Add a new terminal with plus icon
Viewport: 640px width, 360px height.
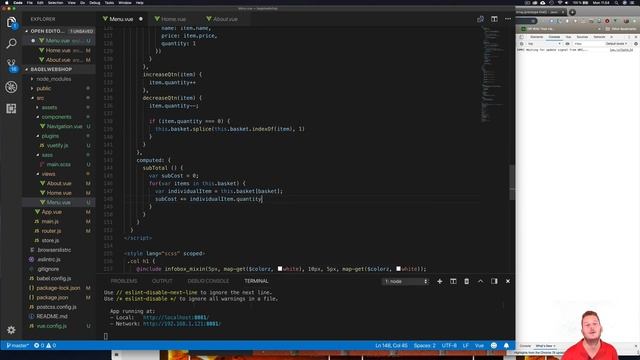click(440, 281)
